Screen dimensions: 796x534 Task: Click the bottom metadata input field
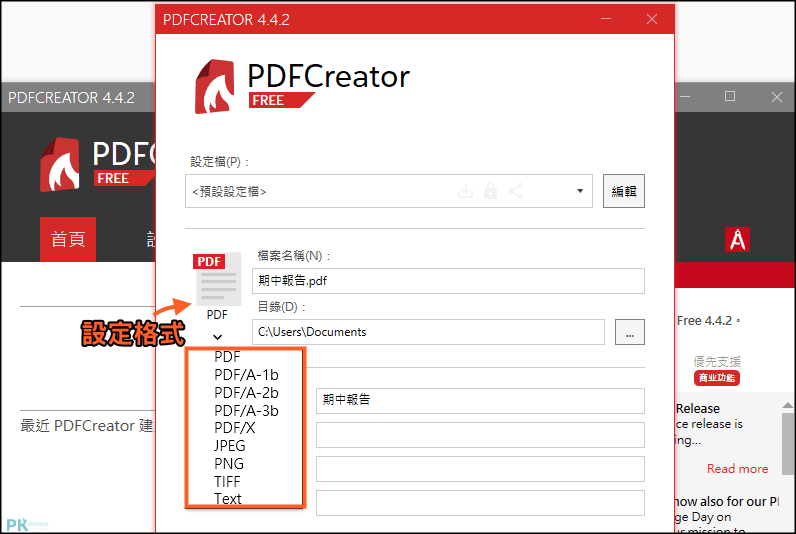[x=480, y=503]
